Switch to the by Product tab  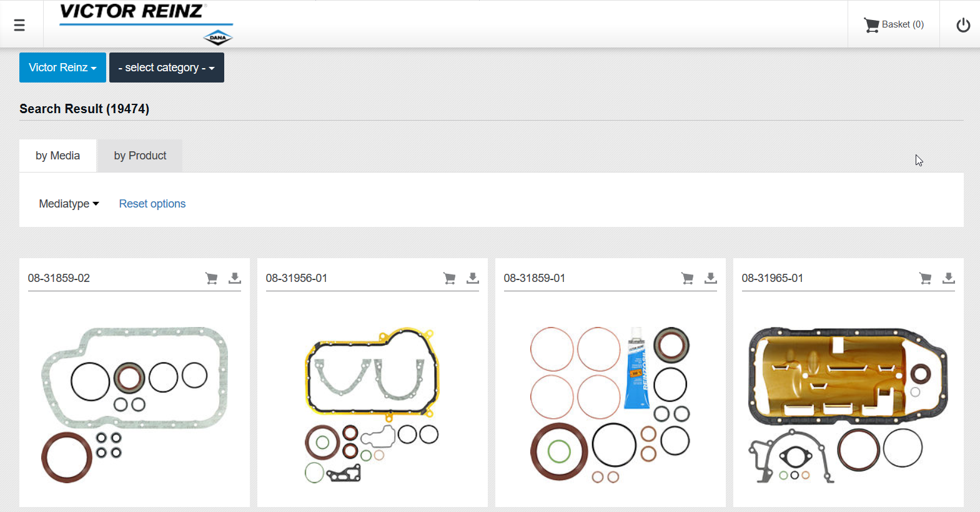(x=140, y=156)
